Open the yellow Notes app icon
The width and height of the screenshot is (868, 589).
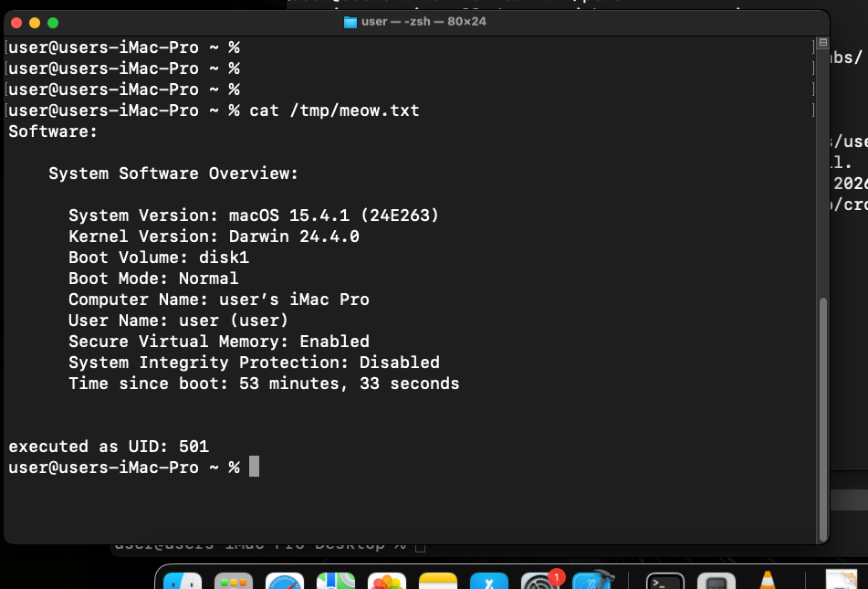coord(438,582)
